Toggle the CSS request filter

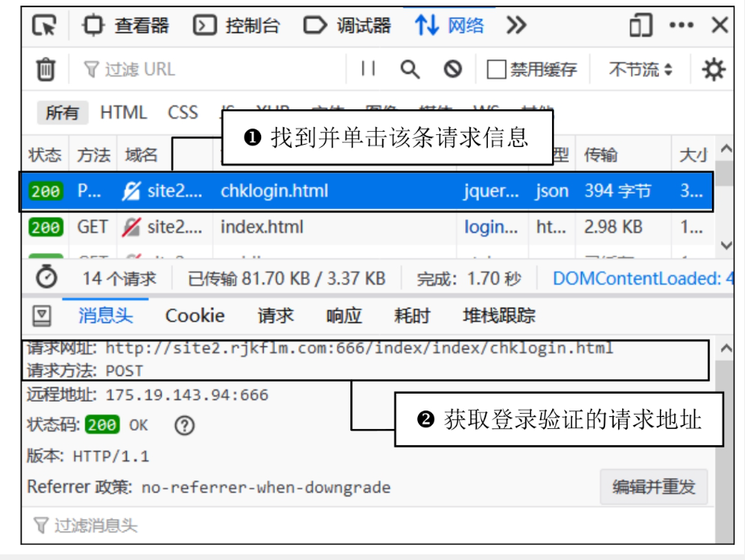(182, 112)
